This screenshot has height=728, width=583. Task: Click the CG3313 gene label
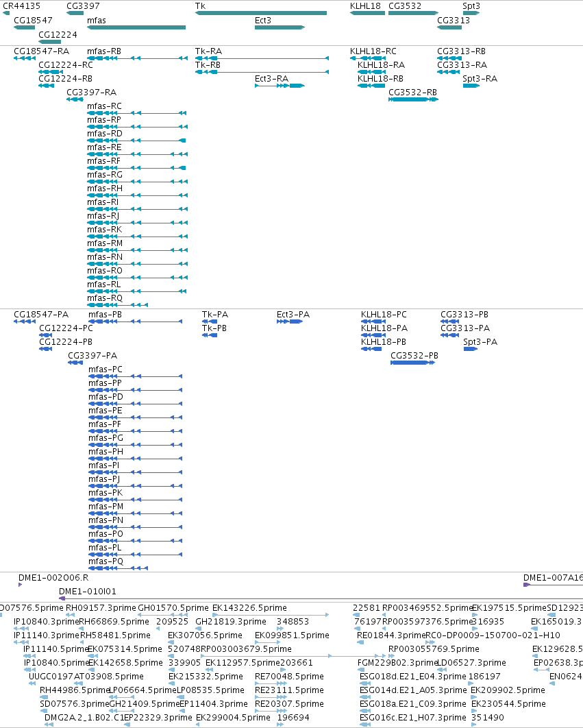pos(454,21)
